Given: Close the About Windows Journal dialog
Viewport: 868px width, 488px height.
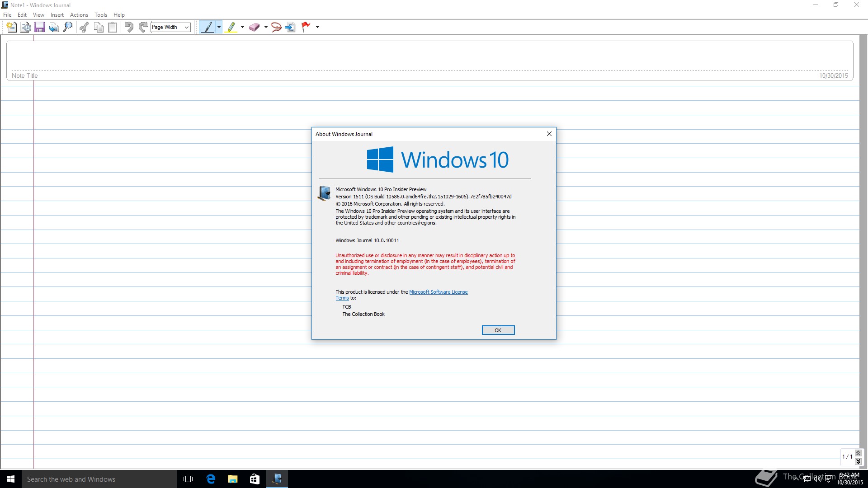Looking at the screenshot, I should click(549, 134).
